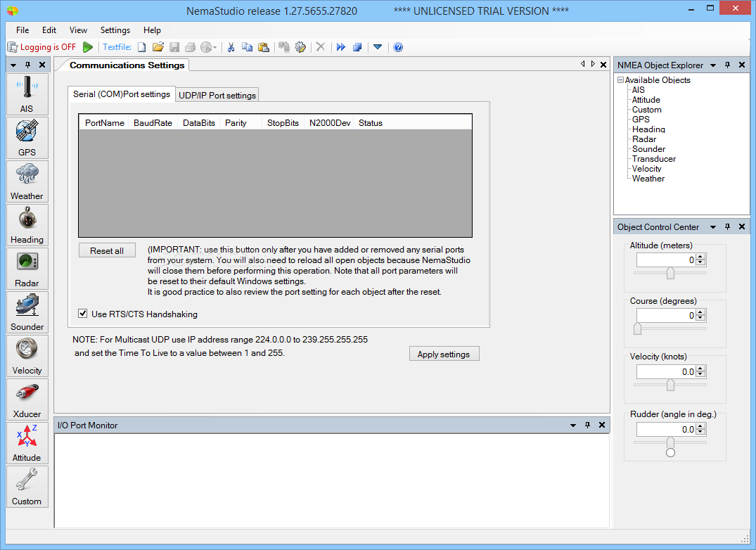Open the NMEA Object Explorer dropdown arrow

point(713,65)
